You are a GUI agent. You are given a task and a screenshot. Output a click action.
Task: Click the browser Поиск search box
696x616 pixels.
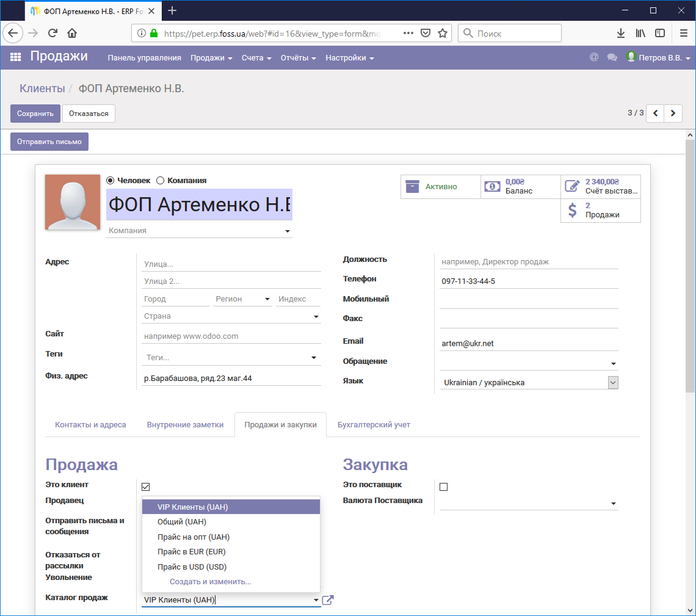click(510, 34)
